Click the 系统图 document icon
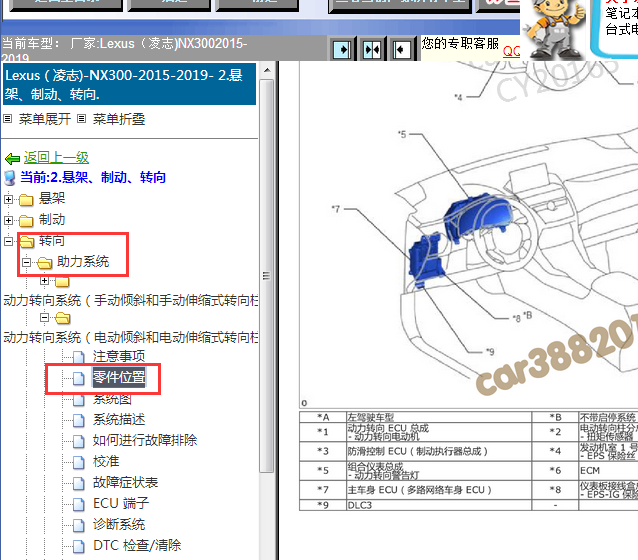The height and width of the screenshot is (560, 638). click(79, 400)
